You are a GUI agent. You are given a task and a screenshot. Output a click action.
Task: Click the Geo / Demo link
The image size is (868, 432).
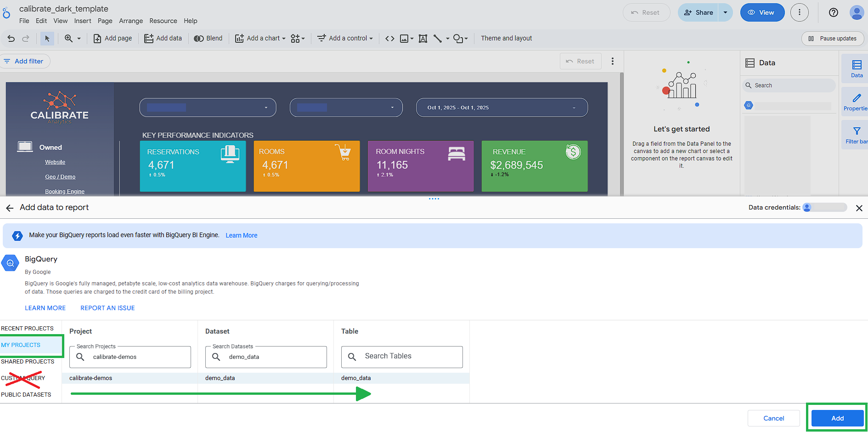(x=60, y=177)
